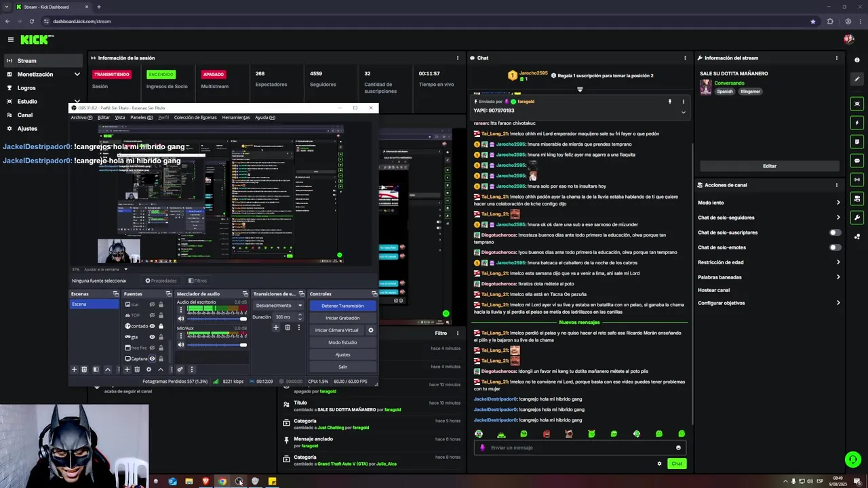
Task: Mute Mic/Aux speaker icon in OBS
Action: (x=181, y=345)
